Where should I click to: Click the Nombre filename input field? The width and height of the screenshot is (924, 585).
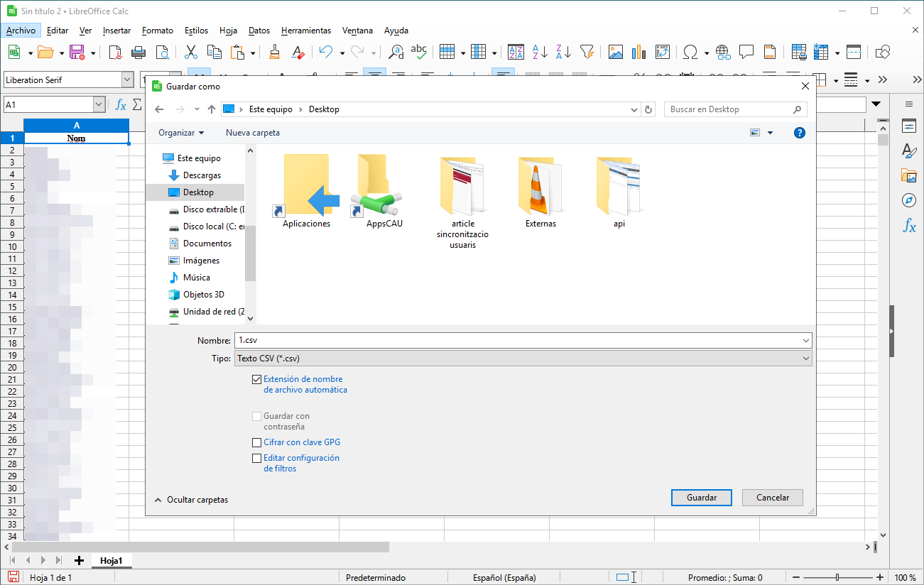click(523, 341)
